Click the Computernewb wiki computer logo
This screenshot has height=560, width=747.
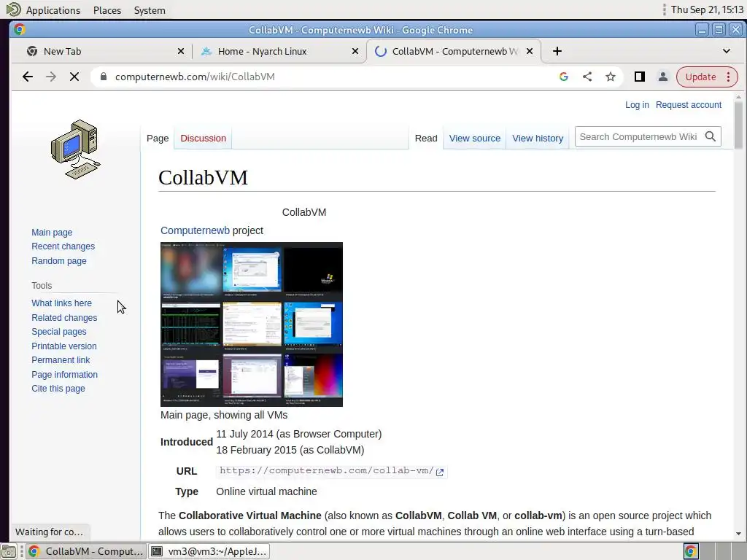click(75, 149)
